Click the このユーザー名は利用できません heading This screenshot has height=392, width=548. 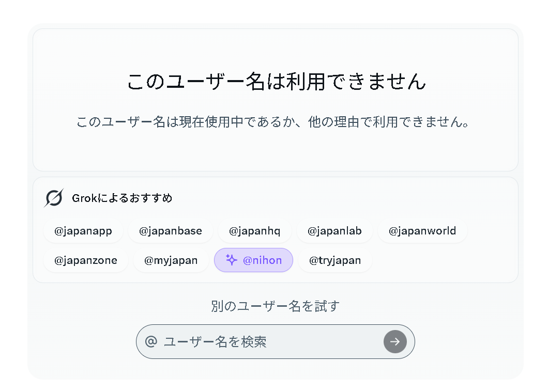pyautogui.click(x=276, y=82)
